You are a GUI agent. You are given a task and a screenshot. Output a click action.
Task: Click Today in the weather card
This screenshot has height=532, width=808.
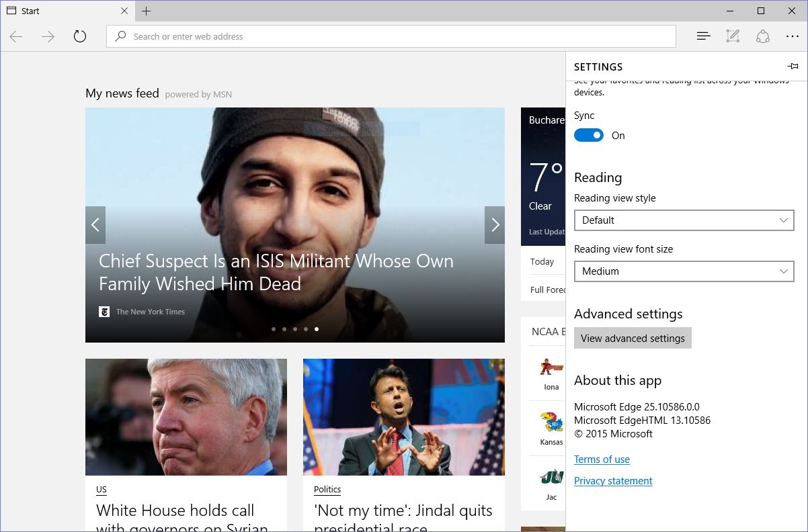(542, 262)
